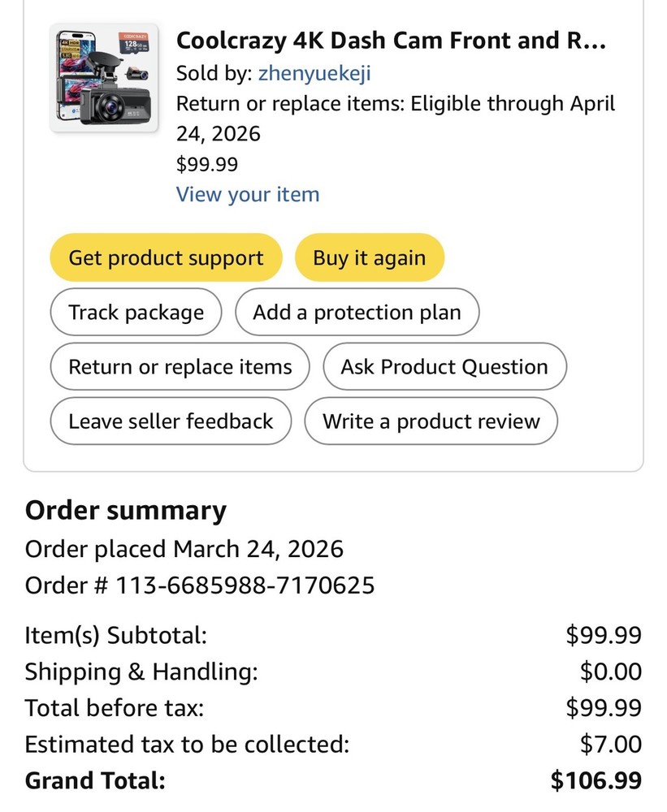This screenshot has height=812, width=667.
Task: Select Write a product review
Action: (431, 421)
